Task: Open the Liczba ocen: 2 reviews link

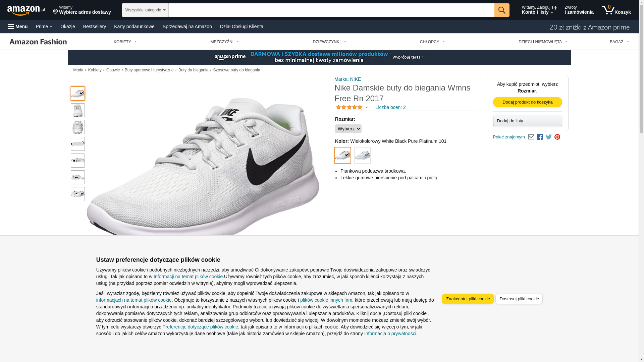Action: [x=390, y=107]
